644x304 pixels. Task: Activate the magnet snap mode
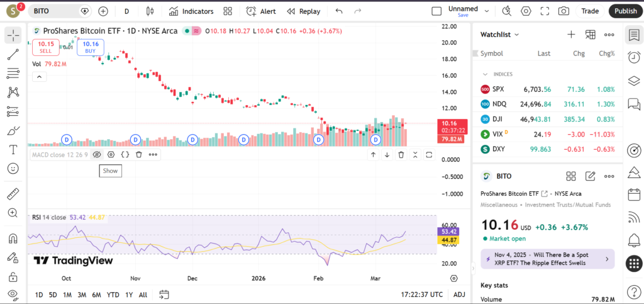click(13, 239)
